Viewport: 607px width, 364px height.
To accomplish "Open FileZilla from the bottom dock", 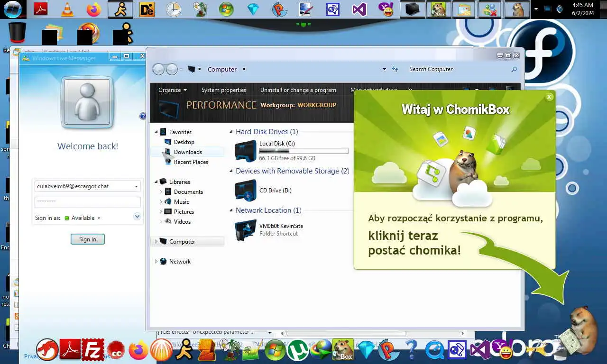I will (93, 350).
